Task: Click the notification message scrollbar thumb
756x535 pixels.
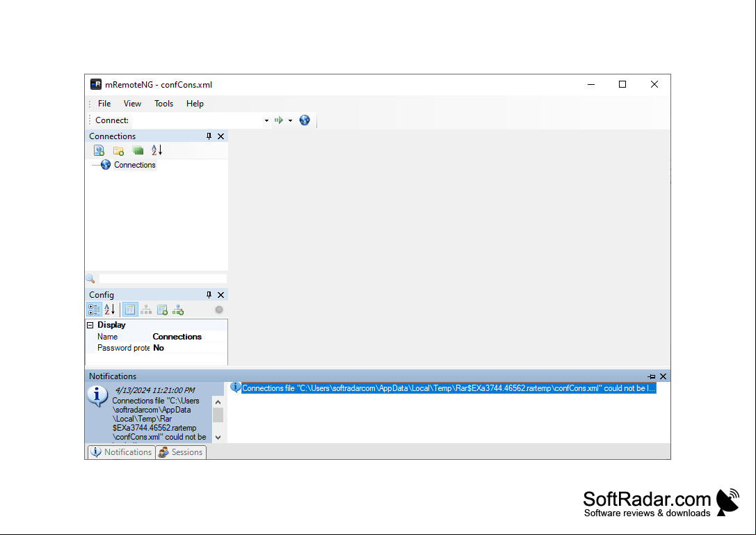Action: click(218, 415)
